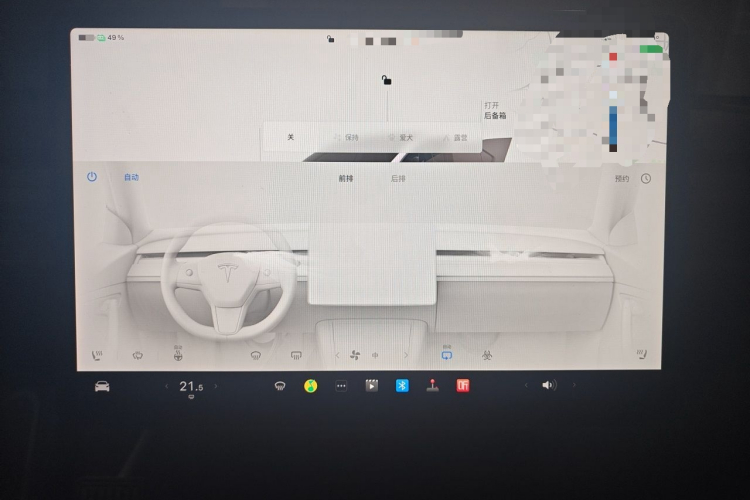
Task: Open the green music app icon
Action: coord(310,386)
